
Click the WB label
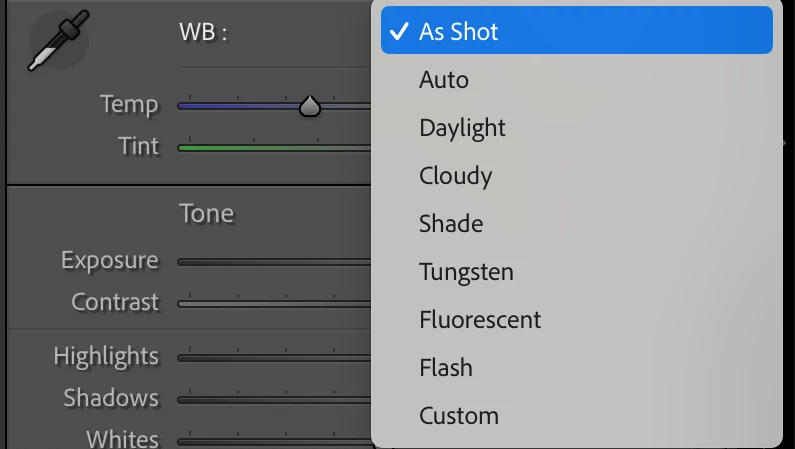point(204,32)
